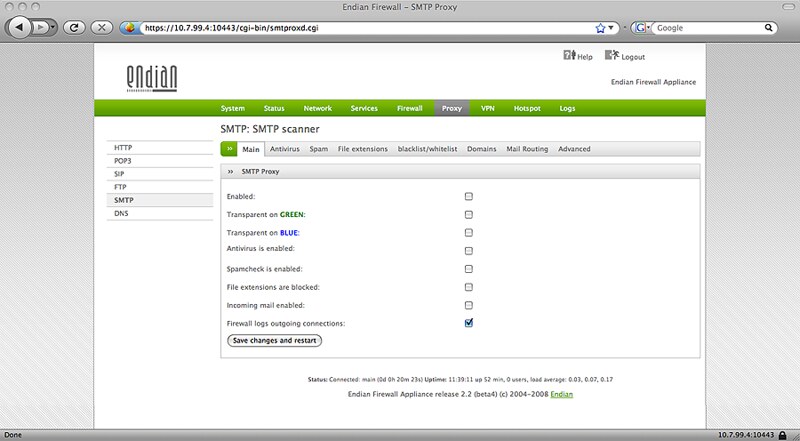
Task: Switch to the Main tab
Action: click(251, 149)
